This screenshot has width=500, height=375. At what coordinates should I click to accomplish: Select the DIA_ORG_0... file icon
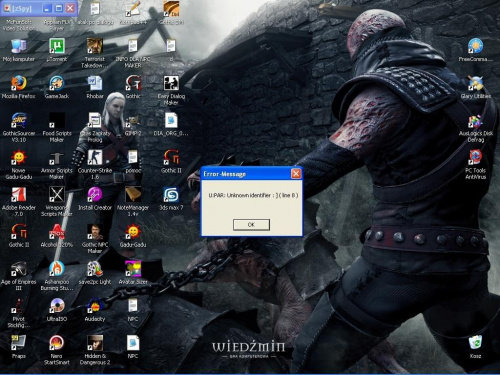click(171, 120)
